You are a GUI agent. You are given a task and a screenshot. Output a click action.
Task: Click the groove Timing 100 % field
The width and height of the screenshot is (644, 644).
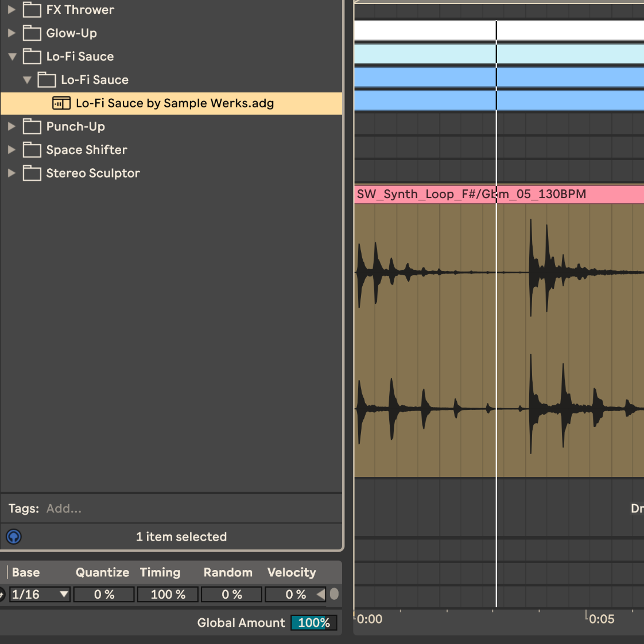[168, 595]
